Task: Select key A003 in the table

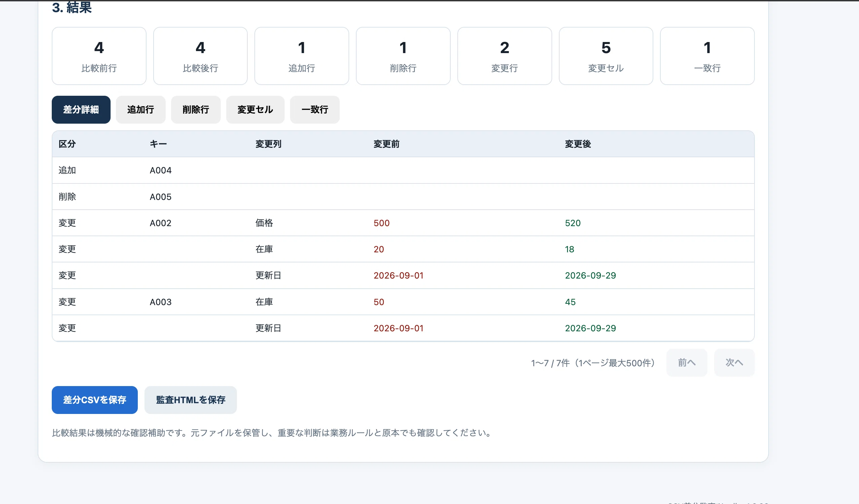Action: [161, 302]
